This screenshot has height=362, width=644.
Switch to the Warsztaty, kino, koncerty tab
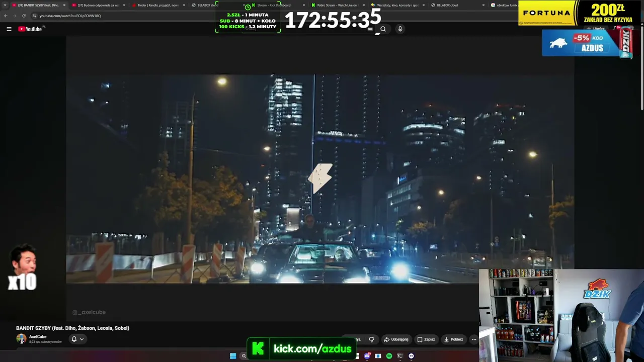[x=397, y=5]
